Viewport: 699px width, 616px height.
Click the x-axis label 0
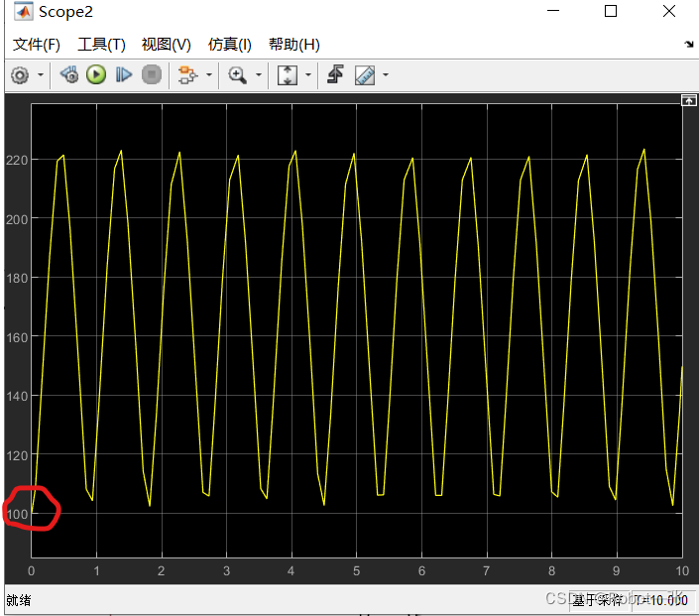tap(31, 571)
